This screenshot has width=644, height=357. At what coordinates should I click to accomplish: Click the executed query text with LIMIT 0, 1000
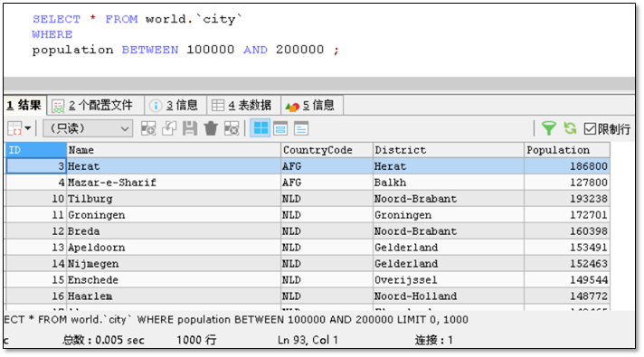(x=236, y=320)
